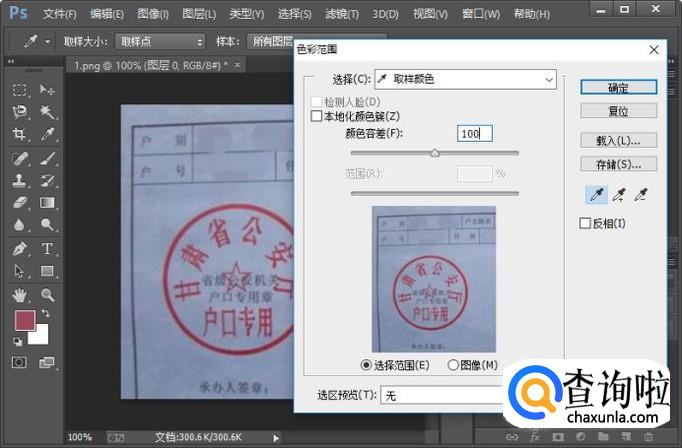Image resolution: width=682 pixels, height=448 pixels.
Task: Click the 载入 load button
Action: [618, 140]
